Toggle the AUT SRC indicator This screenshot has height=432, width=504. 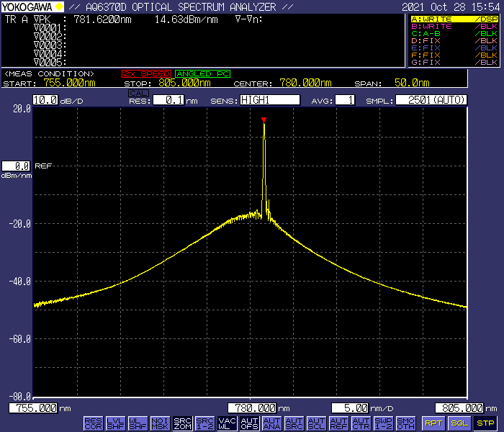tap(294, 423)
